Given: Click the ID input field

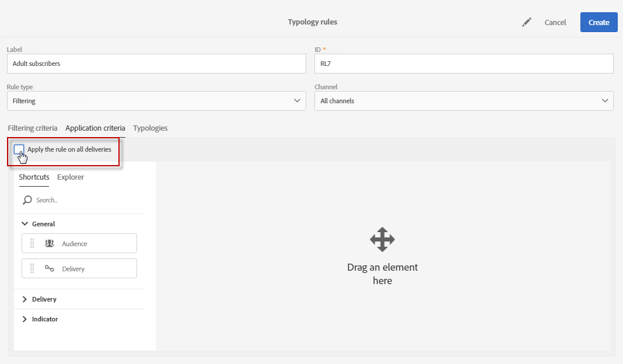Looking at the screenshot, I should [x=464, y=64].
